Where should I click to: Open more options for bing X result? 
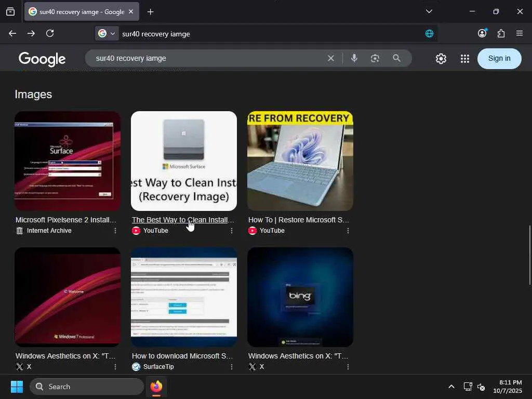pos(348,367)
